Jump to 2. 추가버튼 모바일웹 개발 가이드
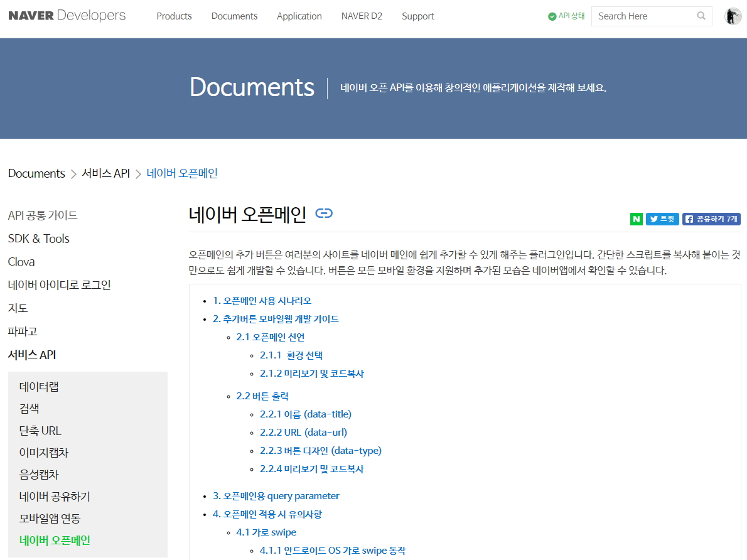This screenshot has height=560, width=747. 276,319
